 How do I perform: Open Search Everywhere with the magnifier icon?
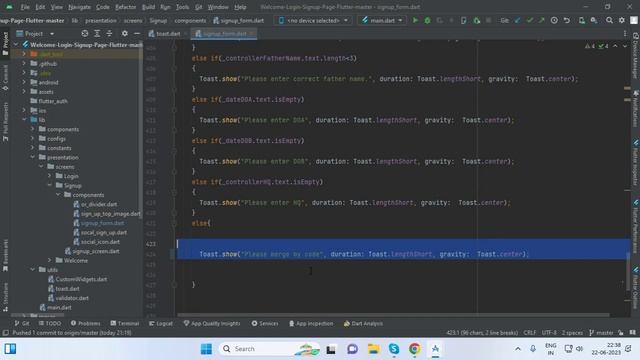click(609, 20)
